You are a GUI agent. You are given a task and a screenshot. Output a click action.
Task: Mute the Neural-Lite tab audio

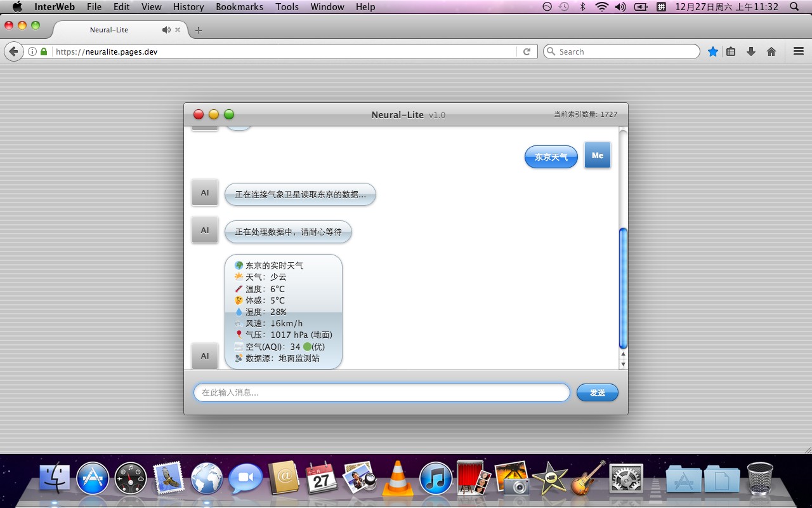(x=166, y=30)
